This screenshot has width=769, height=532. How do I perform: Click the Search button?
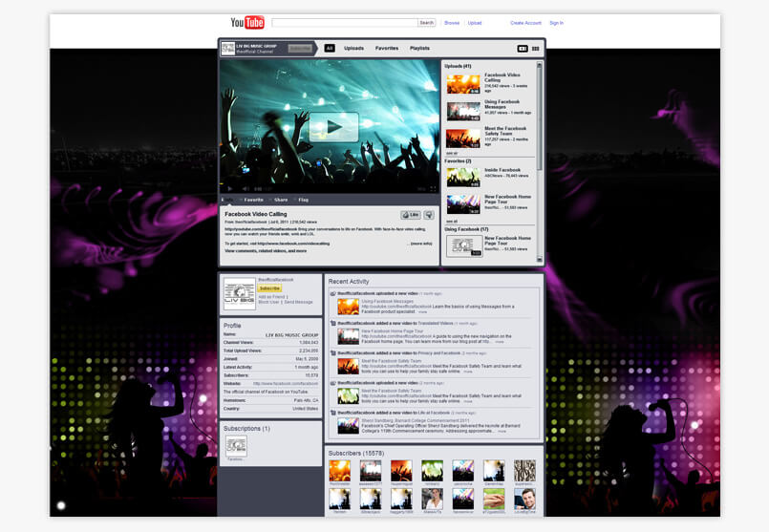427,23
